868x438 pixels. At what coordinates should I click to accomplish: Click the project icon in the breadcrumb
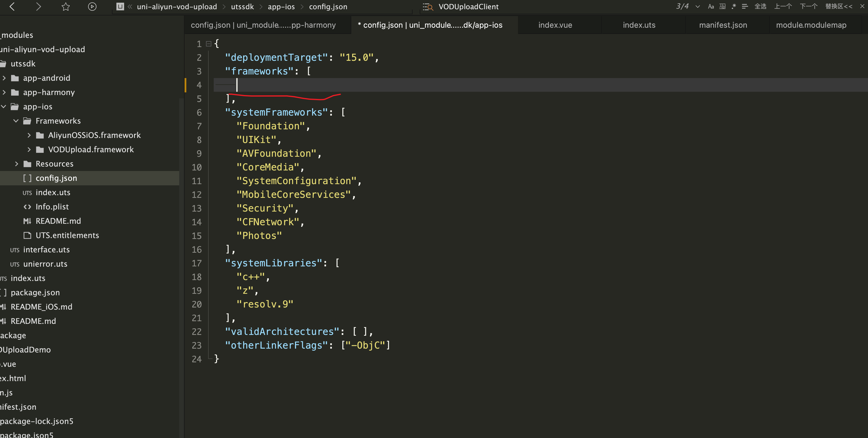pyautogui.click(x=120, y=7)
